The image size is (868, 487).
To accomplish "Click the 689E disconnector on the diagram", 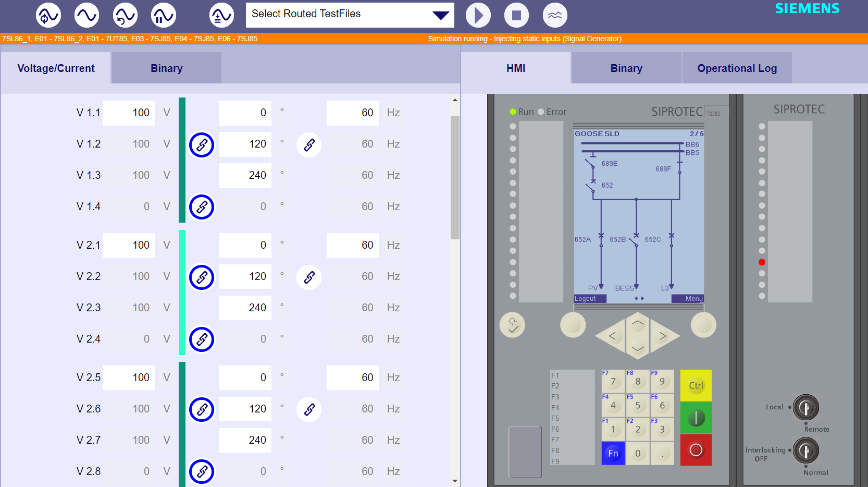I will click(x=591, y=164).
